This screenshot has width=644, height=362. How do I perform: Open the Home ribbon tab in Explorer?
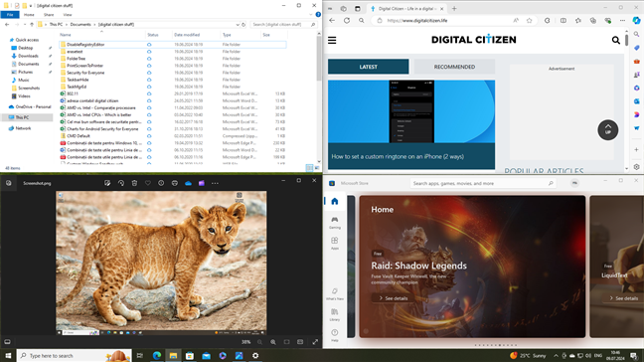[x=29, y=15]
